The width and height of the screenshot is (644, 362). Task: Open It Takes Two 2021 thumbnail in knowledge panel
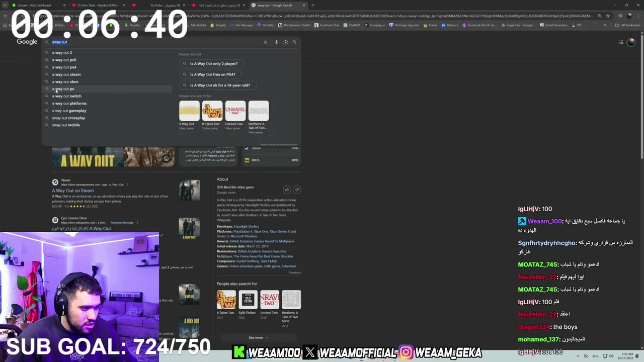(x=226, y=300)
